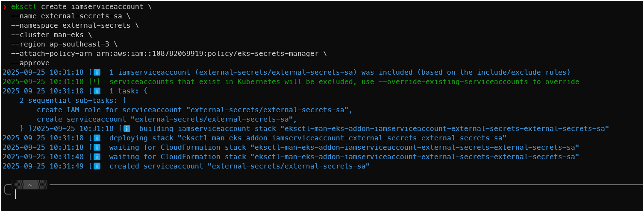This screenshot has width=644, height=212.
Task: Click info icon on 10:31:48 waiting line
Action: tap(97, 157)
